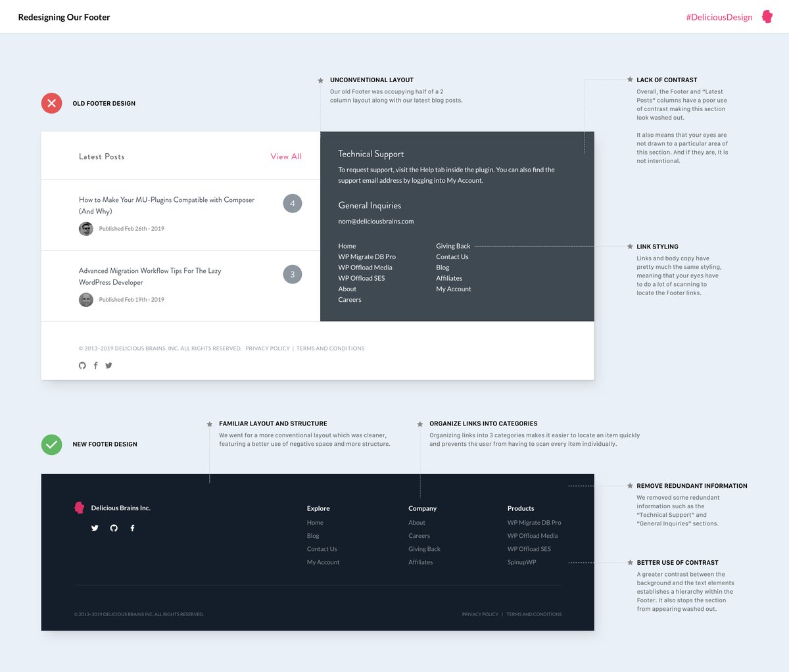Click Contact Us in old footer
The height and width of the screenshot is (672, 789).
[x=452, y=256]
